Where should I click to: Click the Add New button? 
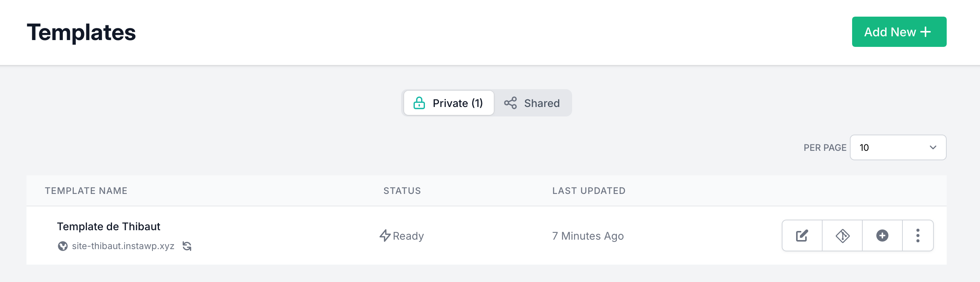(899, 32)
